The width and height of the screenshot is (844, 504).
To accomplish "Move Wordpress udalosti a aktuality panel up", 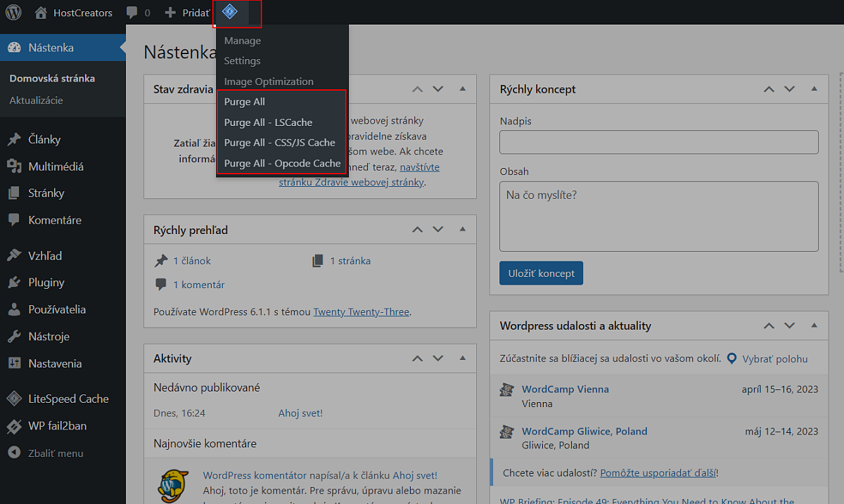I will 769,326.
